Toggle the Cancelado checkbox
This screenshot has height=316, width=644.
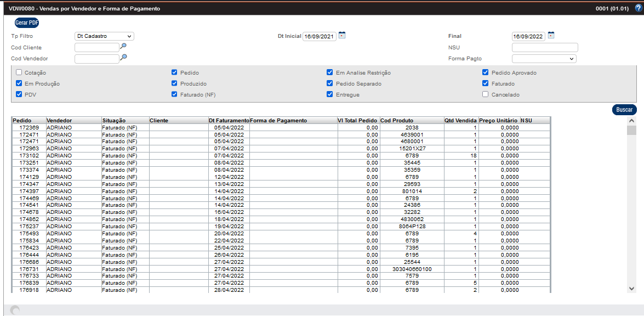(486, 94)
